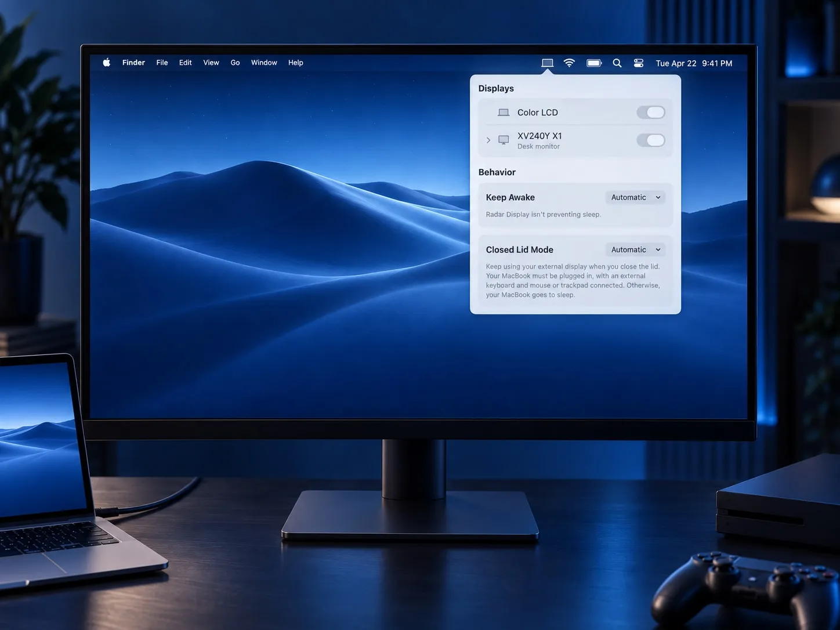Click the laptop icon beside Color LCD
The image size is (840, 630).
504,113
